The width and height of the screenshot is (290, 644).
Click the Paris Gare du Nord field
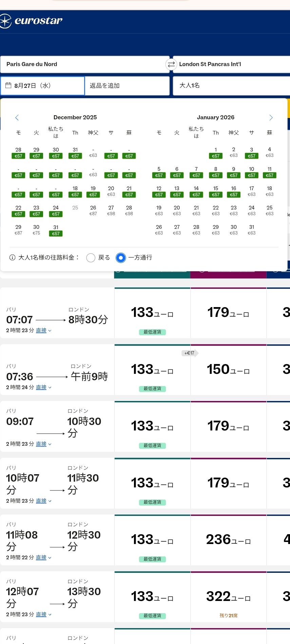(85, 64)
